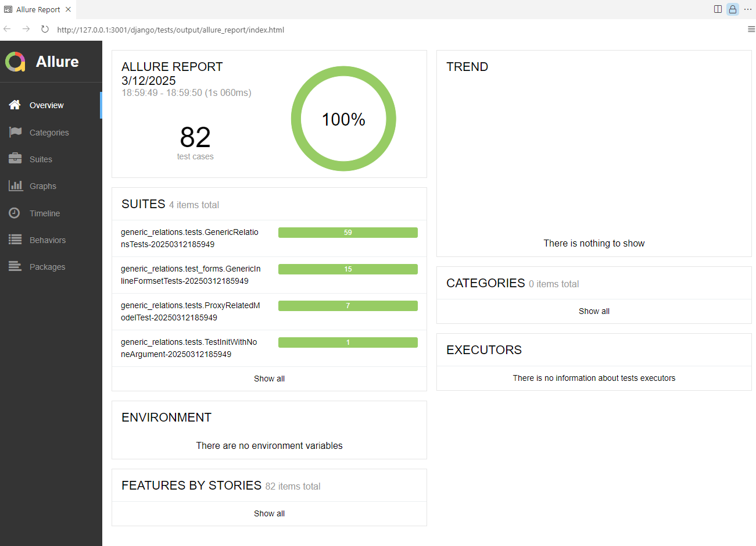
Task: Click the ENVIRONMENT widget heading
Action: pyautogui.click(x=166, y=417)
